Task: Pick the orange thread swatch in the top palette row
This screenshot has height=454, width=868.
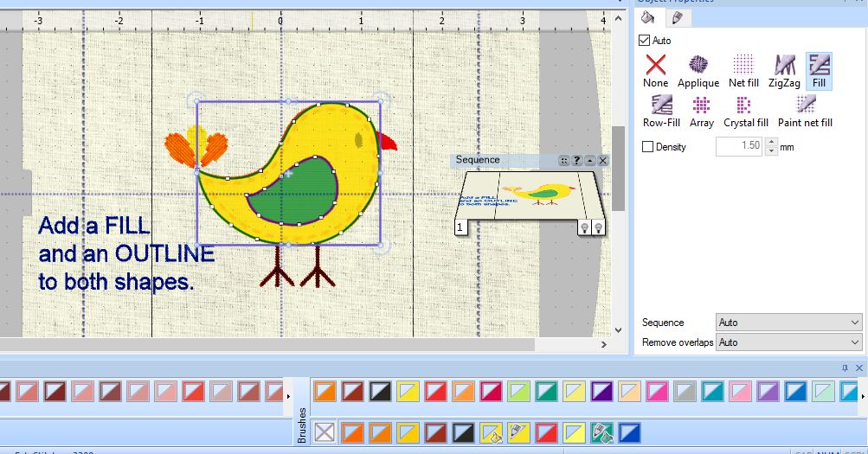Action: [325, 391]
